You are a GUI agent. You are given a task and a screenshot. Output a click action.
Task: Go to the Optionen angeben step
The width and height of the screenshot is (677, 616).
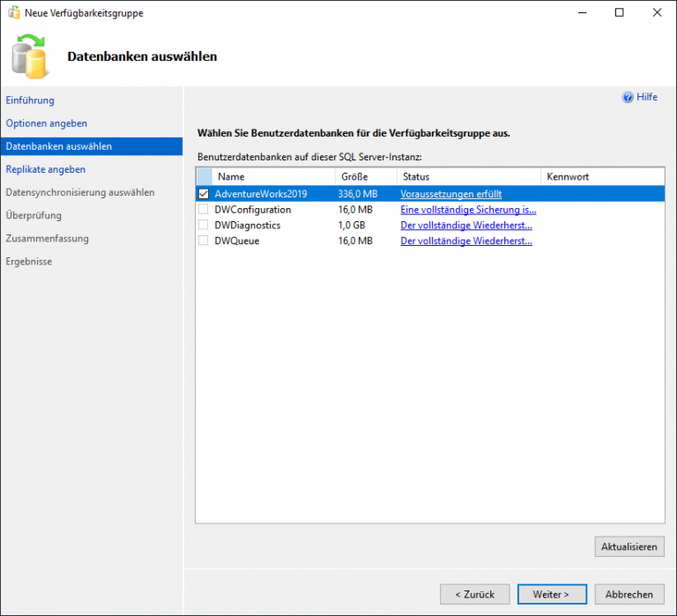(46, 123)
